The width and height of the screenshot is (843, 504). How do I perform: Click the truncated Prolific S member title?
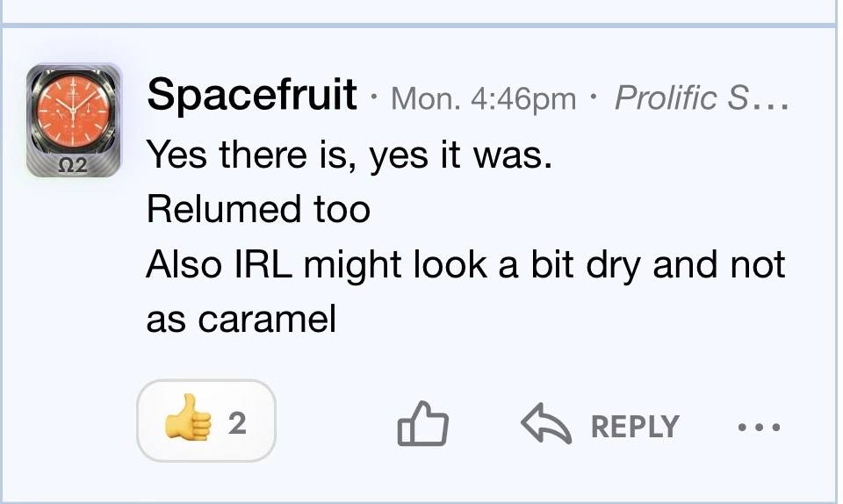click(x=681, y=97)
